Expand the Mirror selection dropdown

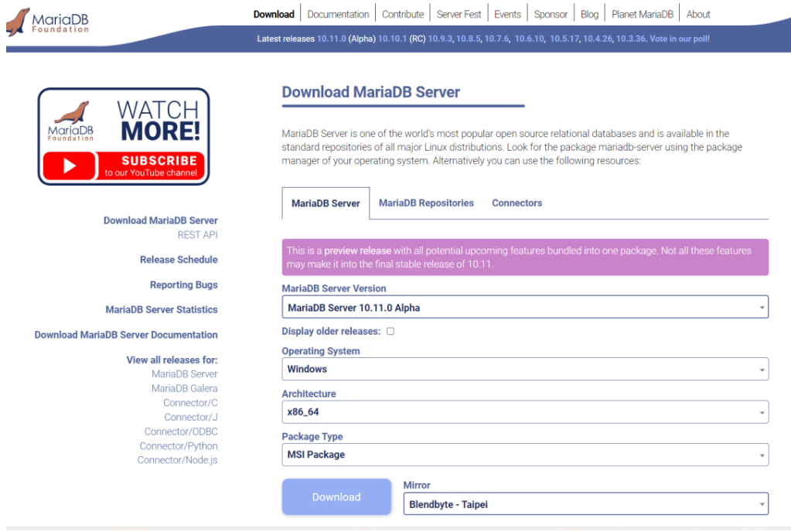(585, 503)
